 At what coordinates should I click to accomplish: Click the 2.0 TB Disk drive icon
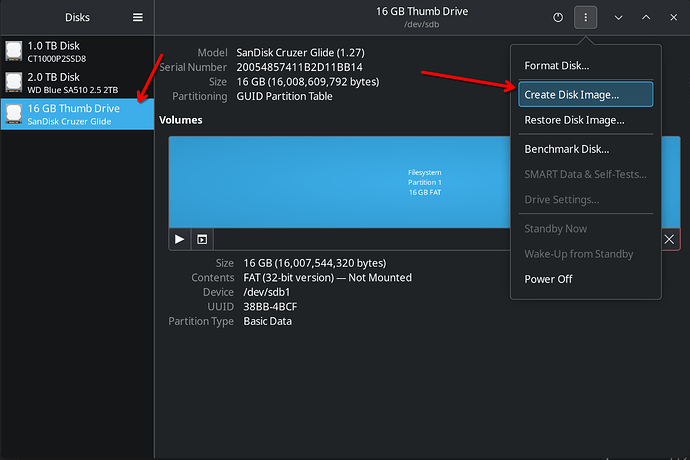coord(13,82)
